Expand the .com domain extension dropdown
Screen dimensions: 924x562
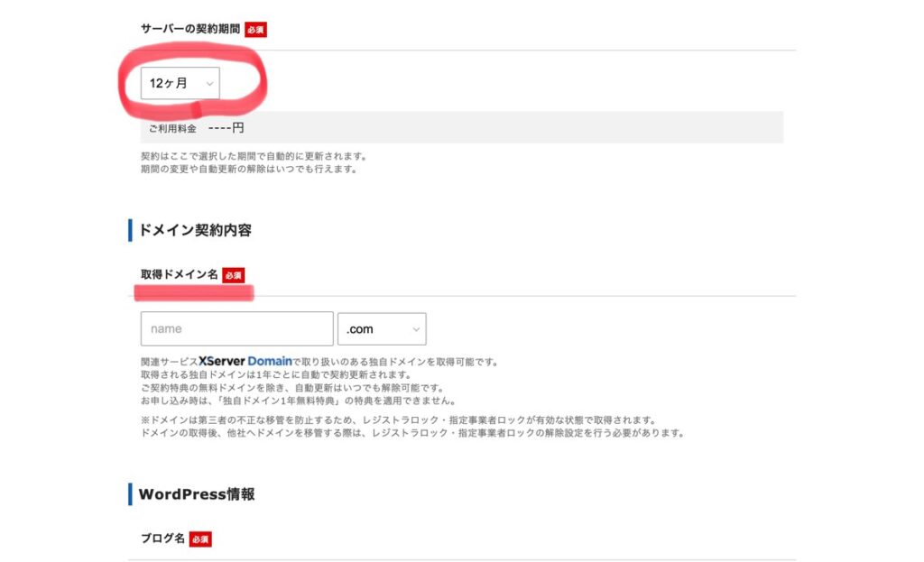pyautogui.click(x=381, y=329)
